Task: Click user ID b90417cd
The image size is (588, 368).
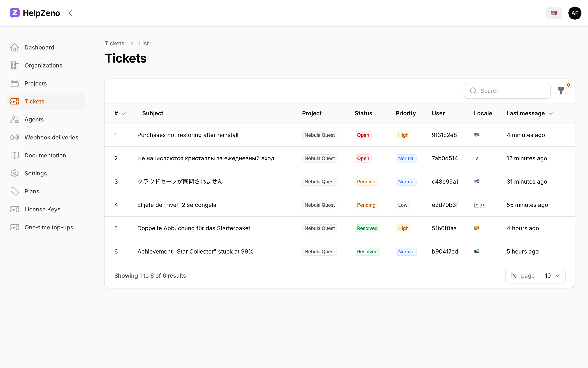Action: pos(445,252)
